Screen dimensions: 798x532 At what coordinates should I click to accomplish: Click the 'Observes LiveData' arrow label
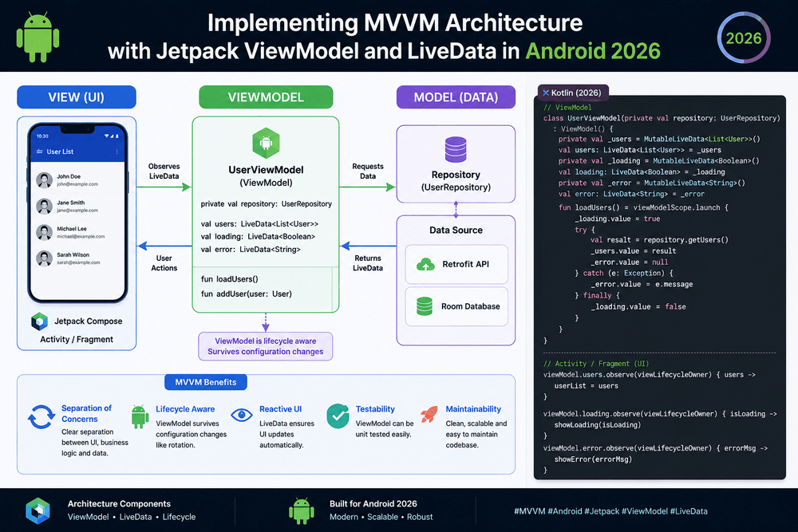[164, 171]
